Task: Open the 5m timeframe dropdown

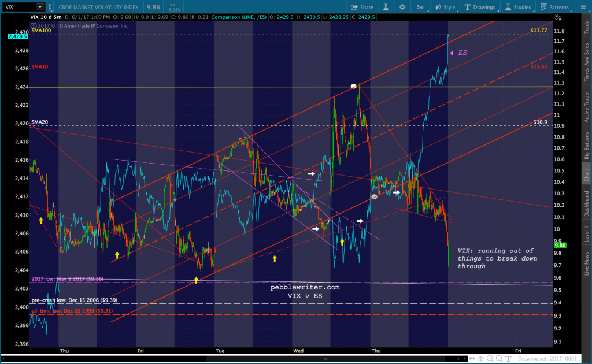Action: (x=421, y=7)
